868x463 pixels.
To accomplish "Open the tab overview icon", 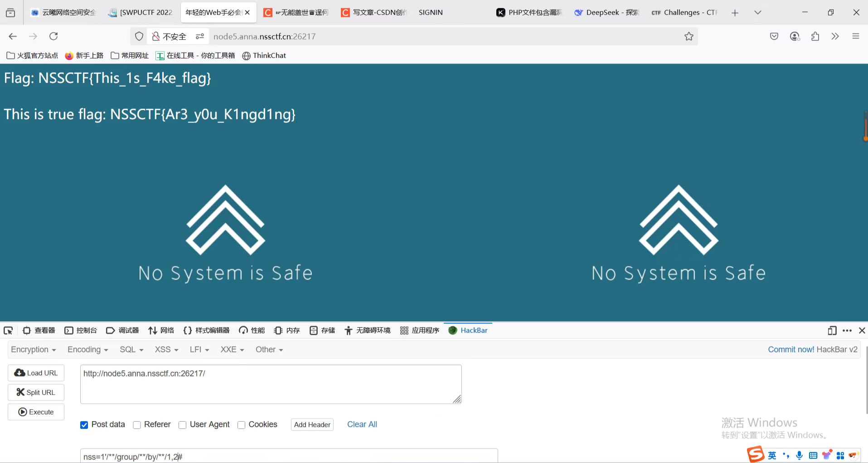I will [10, 13].
